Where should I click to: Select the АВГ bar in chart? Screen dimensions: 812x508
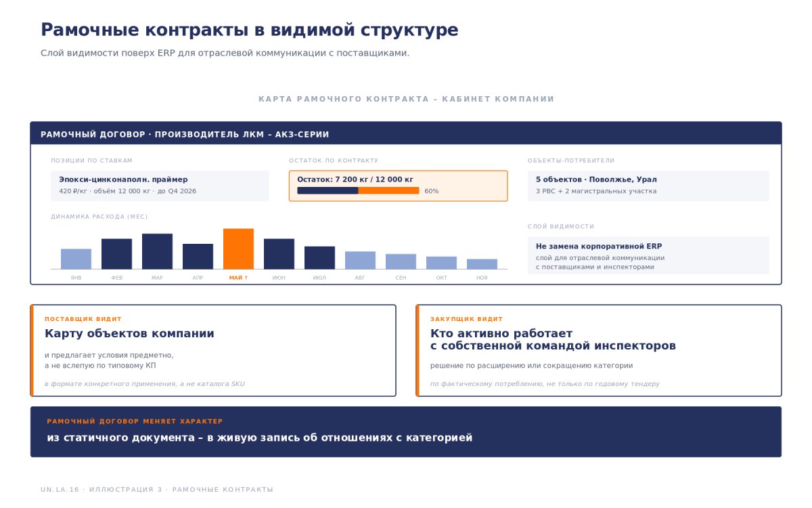coord(360,260)
